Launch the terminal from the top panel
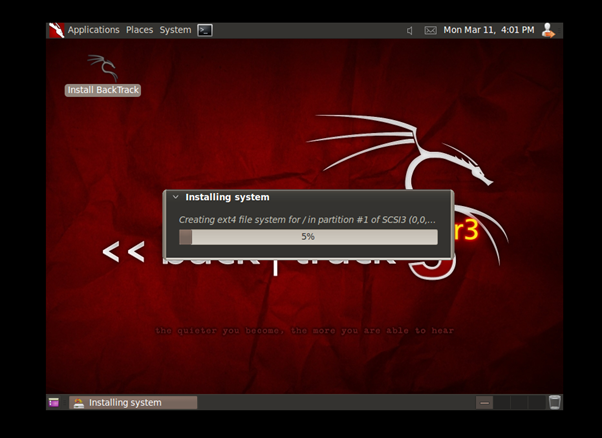 [x=205, y=30]
